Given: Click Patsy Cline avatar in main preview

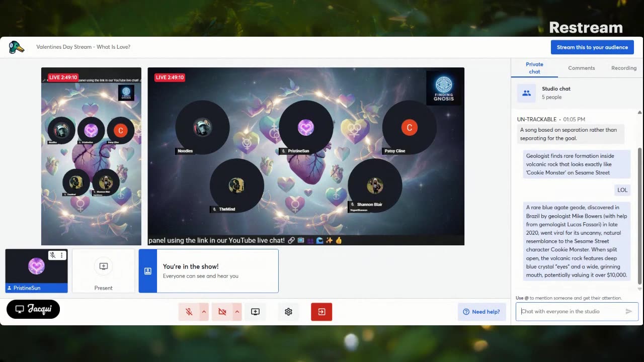Looking at the screenshot, I should [410, 128].
